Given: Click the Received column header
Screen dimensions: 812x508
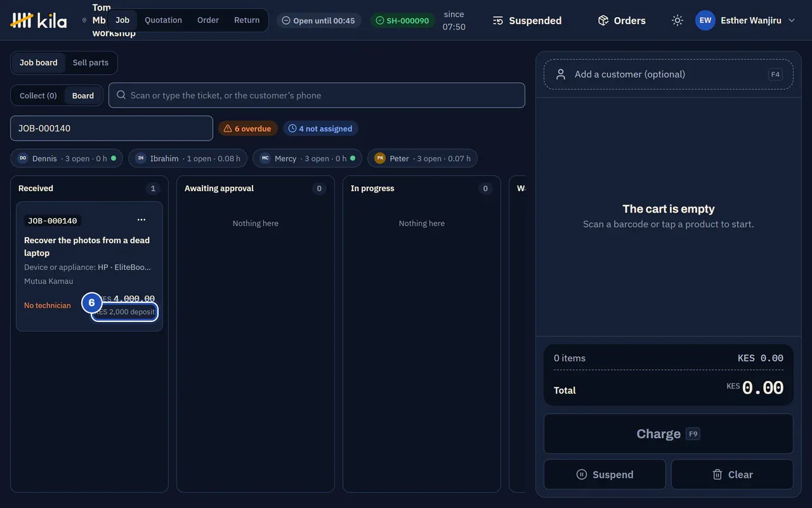Looking at the screenshot, I should (x=36, y=189).
